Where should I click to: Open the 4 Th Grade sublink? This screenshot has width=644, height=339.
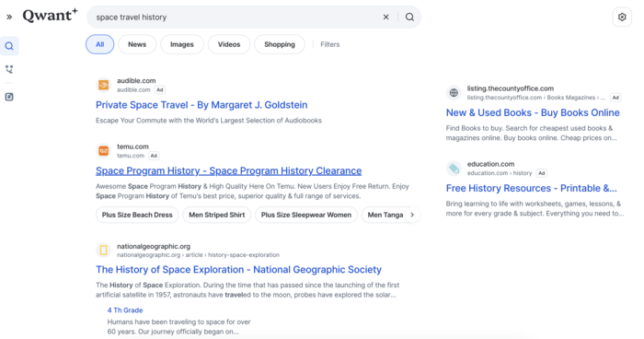(125, 310)
